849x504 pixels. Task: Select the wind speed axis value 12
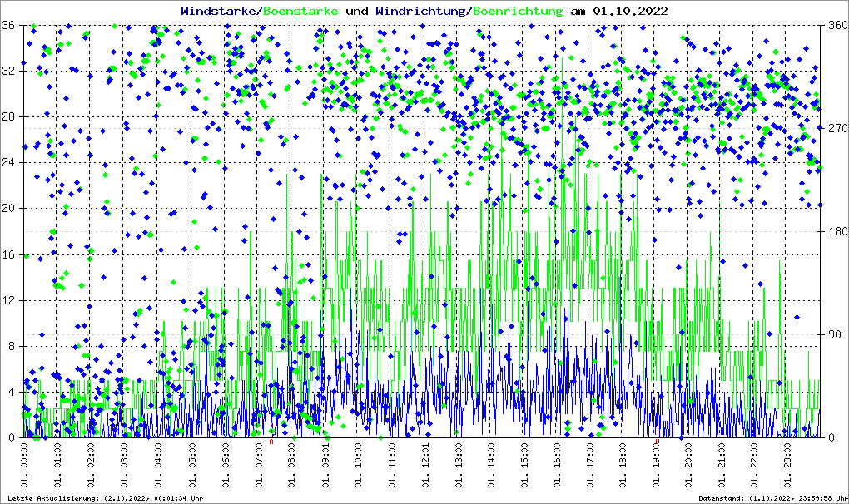point(8,300)
